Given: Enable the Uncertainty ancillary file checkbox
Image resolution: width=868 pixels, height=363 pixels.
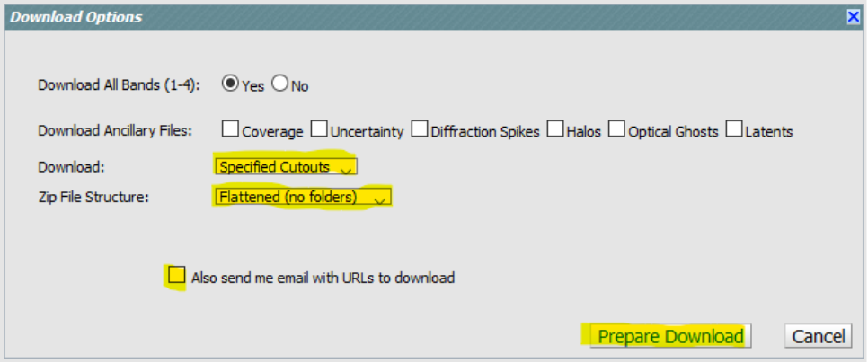Looking at the screenshot, I should point(319,129).
